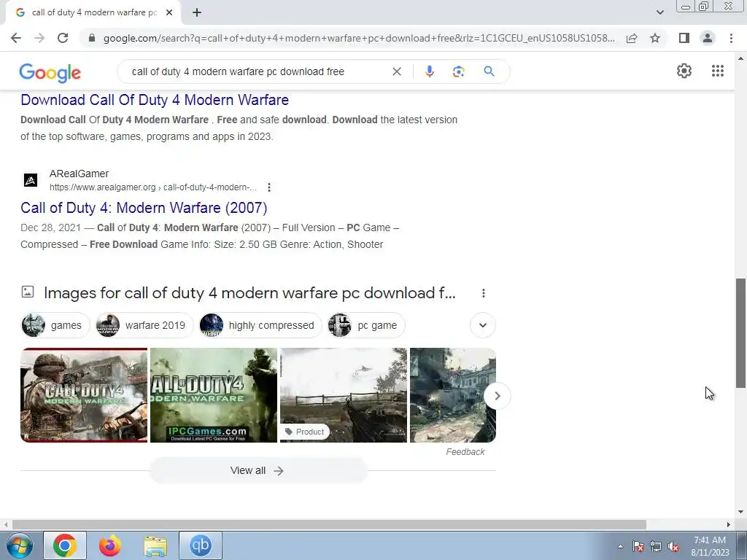Open qBittorrent from the taskbar
This screenshot has width=747, height=560.
click(201, 545)
